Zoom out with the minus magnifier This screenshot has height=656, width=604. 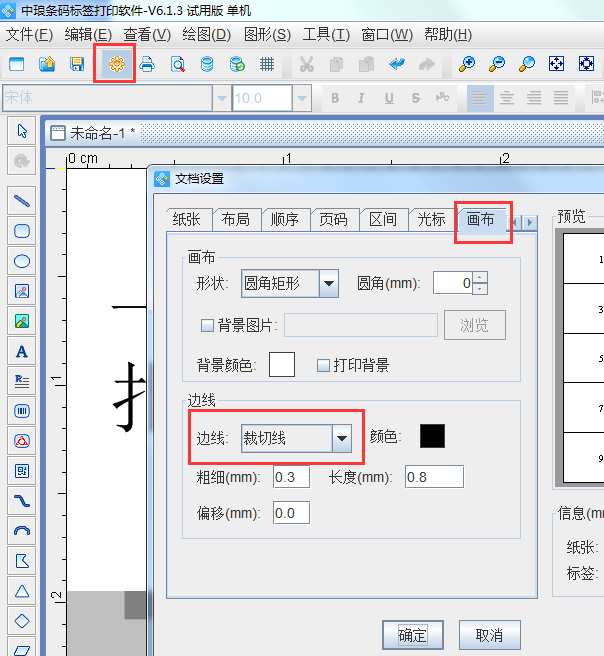coord(497,64)
